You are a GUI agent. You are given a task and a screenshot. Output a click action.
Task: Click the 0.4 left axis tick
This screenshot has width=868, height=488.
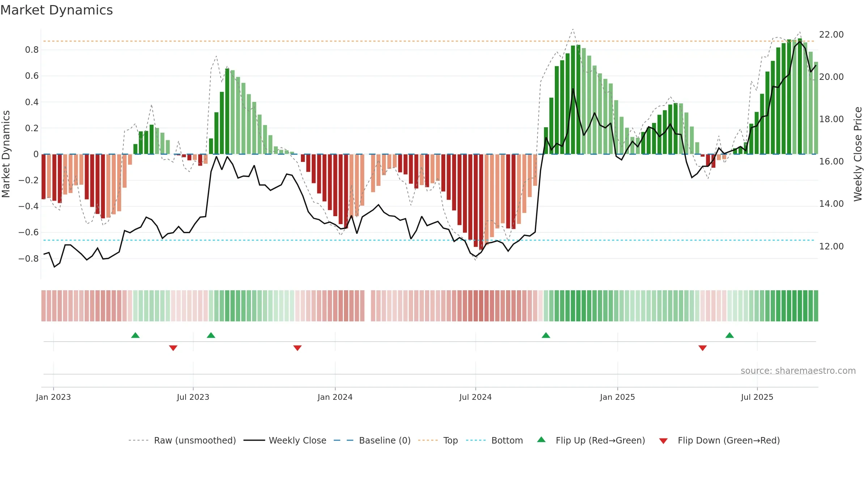coord(32,102)
